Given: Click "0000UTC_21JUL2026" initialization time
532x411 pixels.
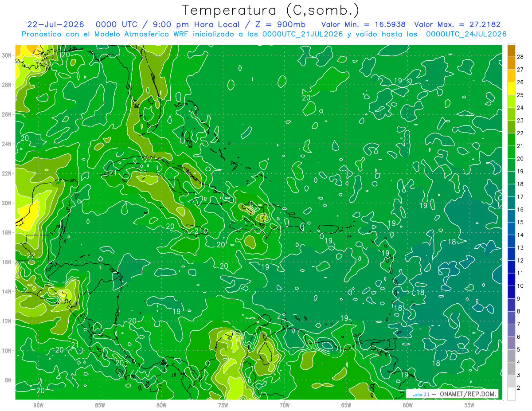Looking at the screenshot, I should [x=303, y=34].
